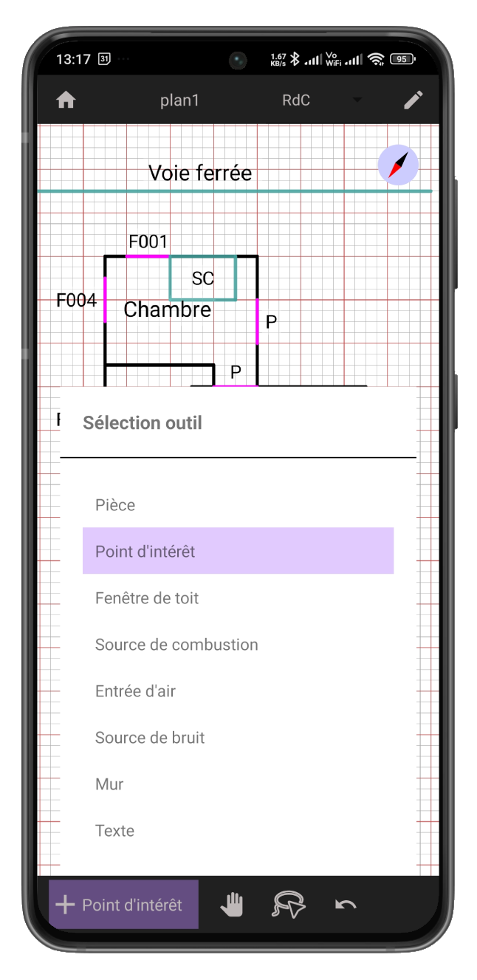477x980 pixels.
Task: Tap the Chambre room label
Action: pos(167,310)
